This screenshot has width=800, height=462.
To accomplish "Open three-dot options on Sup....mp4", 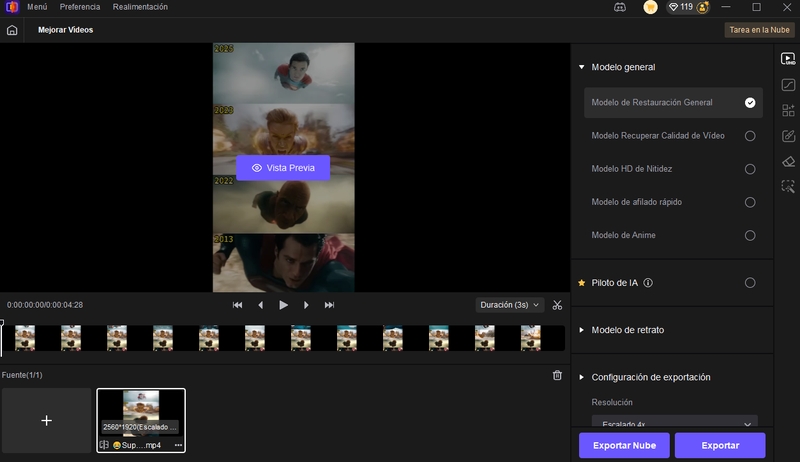I will (178, 445).
